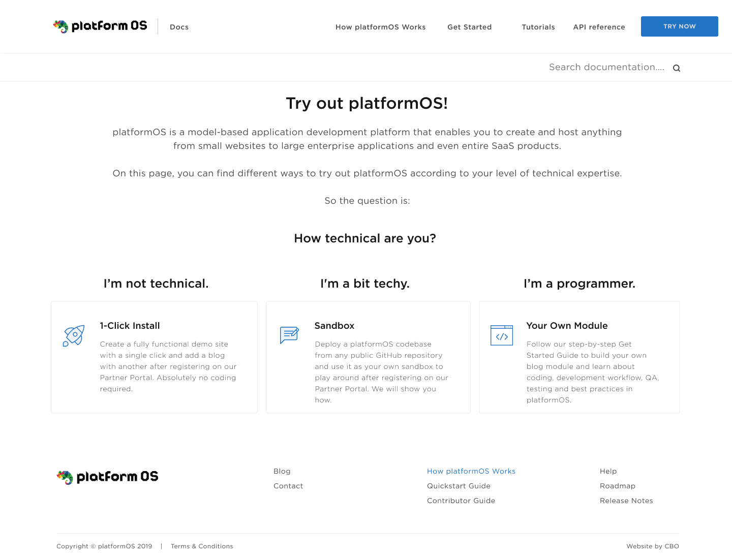Open the Tutorials menu
This screenshot has height=560, width=732.
tap(538, 27)
